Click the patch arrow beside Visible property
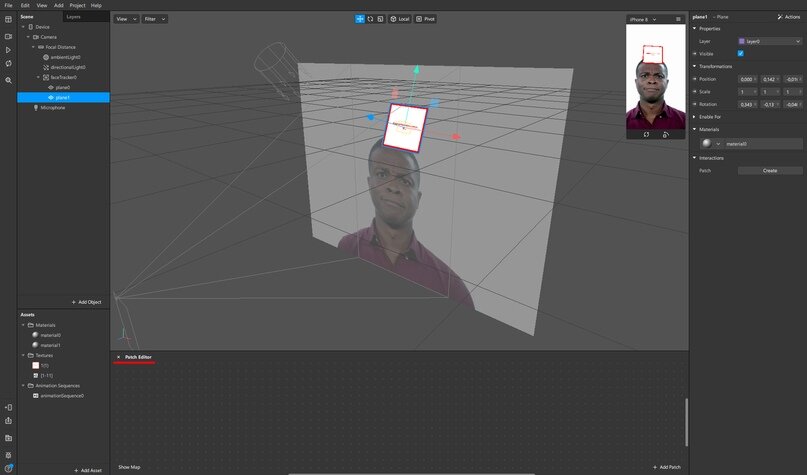This screenshot has height=475, width=807. click(x=694, y=54)
